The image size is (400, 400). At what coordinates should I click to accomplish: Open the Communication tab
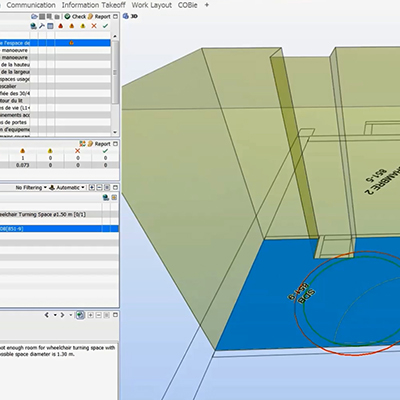tap(31, 5)
